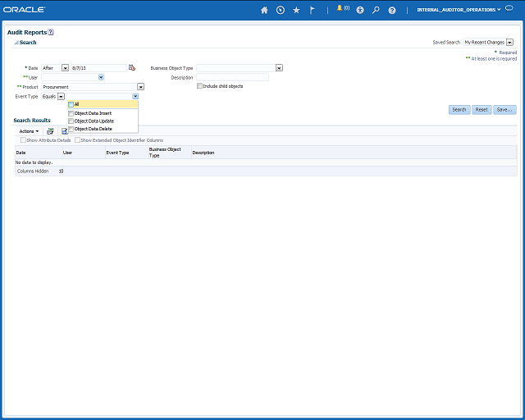Click the Oracle logo
525x420 pixels.
coord(24,9)
